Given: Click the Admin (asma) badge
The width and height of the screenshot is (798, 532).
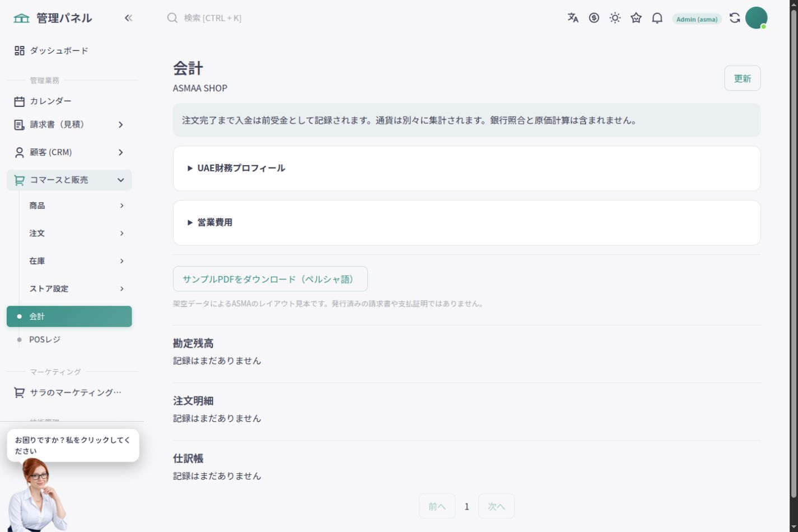Looking at the screenshot, I should tap(697, 19).
